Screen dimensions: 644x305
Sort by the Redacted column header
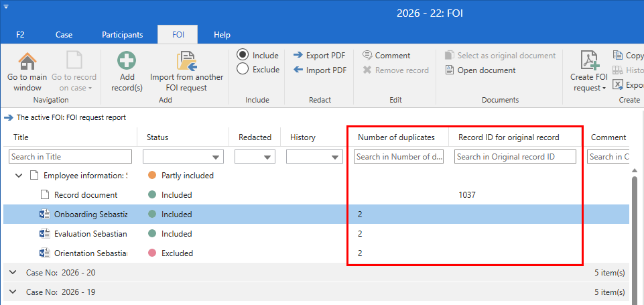[255, 137]
